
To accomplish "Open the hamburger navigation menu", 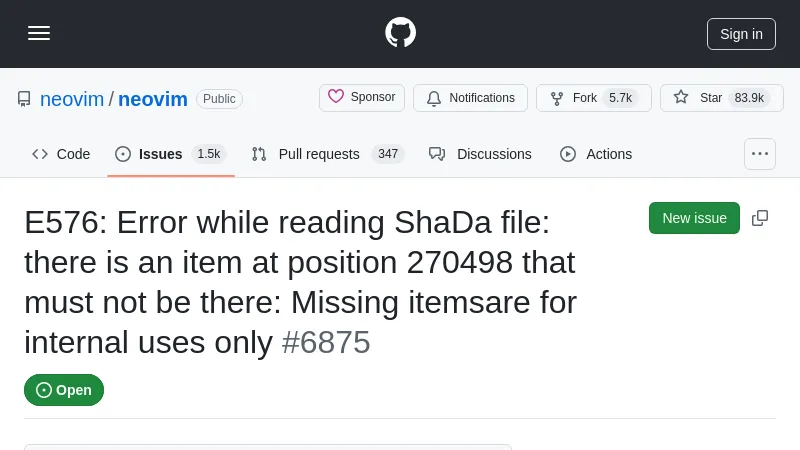I will click(x=39, y=33).
